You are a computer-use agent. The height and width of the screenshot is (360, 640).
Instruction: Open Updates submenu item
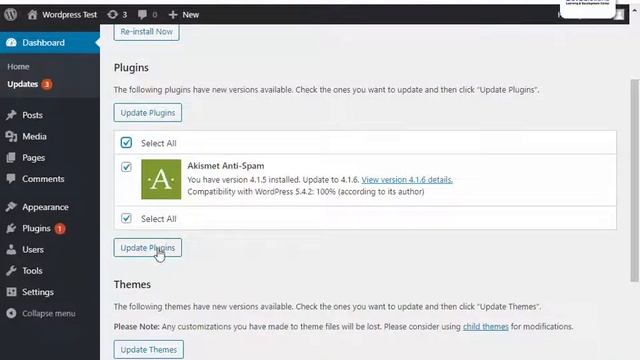22,84
